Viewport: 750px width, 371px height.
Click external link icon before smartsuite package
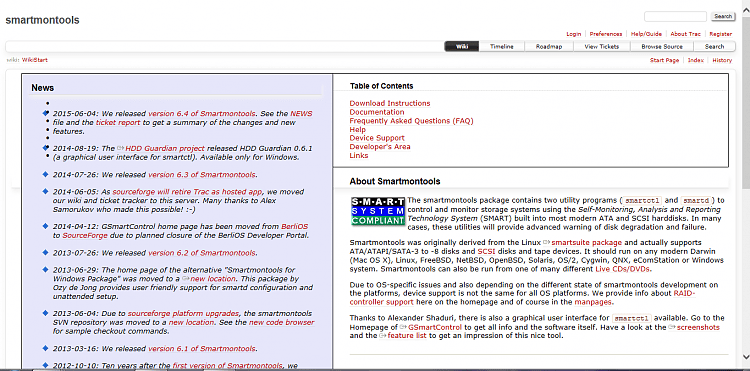547,243
